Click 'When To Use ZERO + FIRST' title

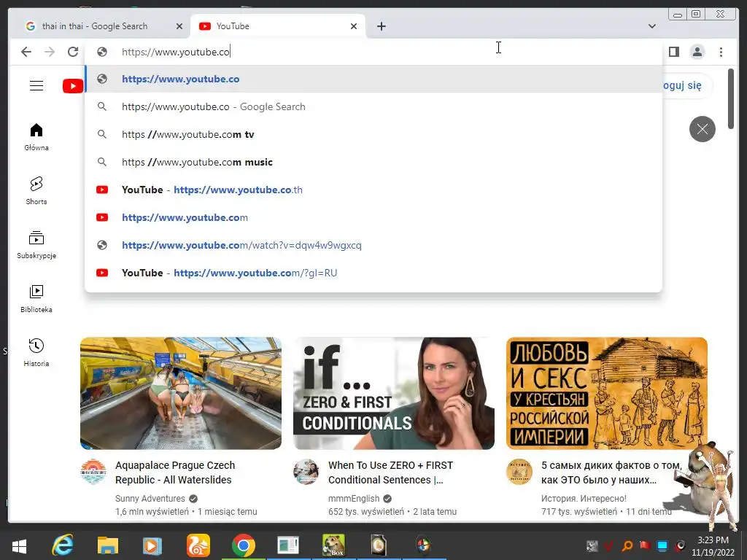(391, 472)
